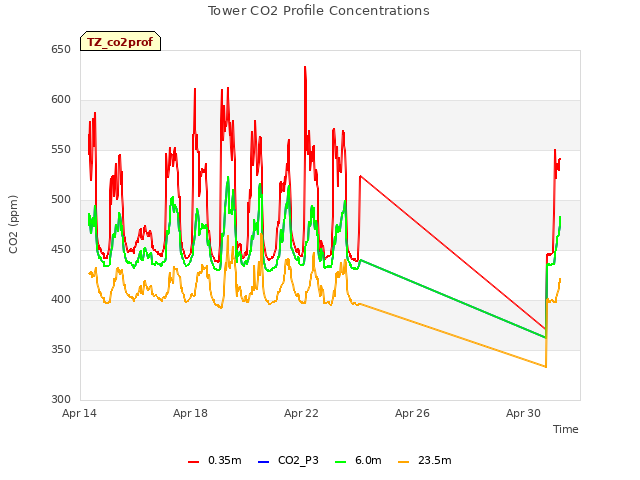The image size is (640, 480).
Task: Click the 600 y-axis tick label
Action: [61, 100]
